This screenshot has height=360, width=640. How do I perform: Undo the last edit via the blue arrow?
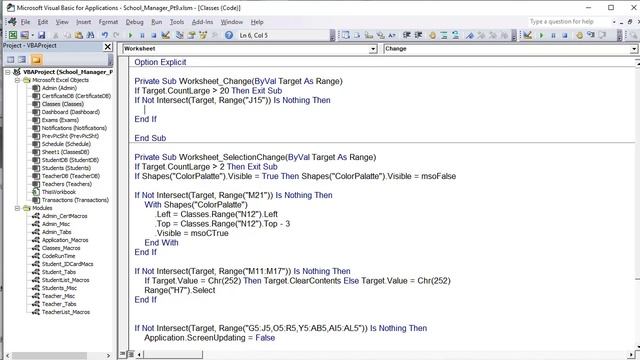105,36
